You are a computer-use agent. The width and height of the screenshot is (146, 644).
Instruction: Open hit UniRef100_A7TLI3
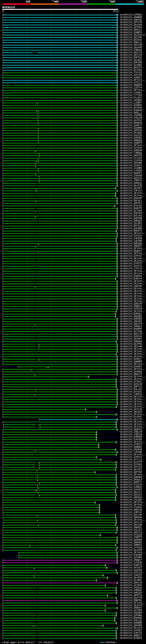pyautogui.click(x=131, y=460)
